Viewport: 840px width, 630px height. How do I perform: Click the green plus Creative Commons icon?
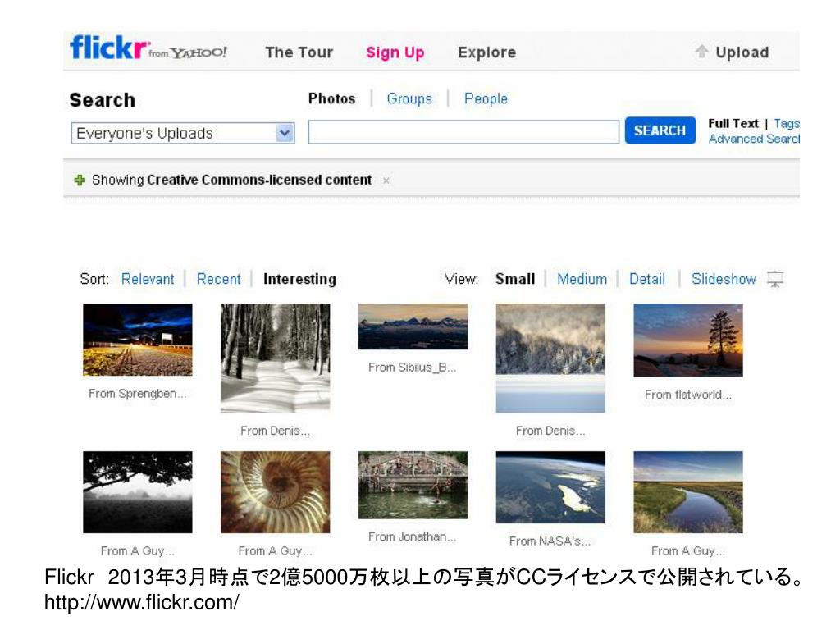coord(80,180)
